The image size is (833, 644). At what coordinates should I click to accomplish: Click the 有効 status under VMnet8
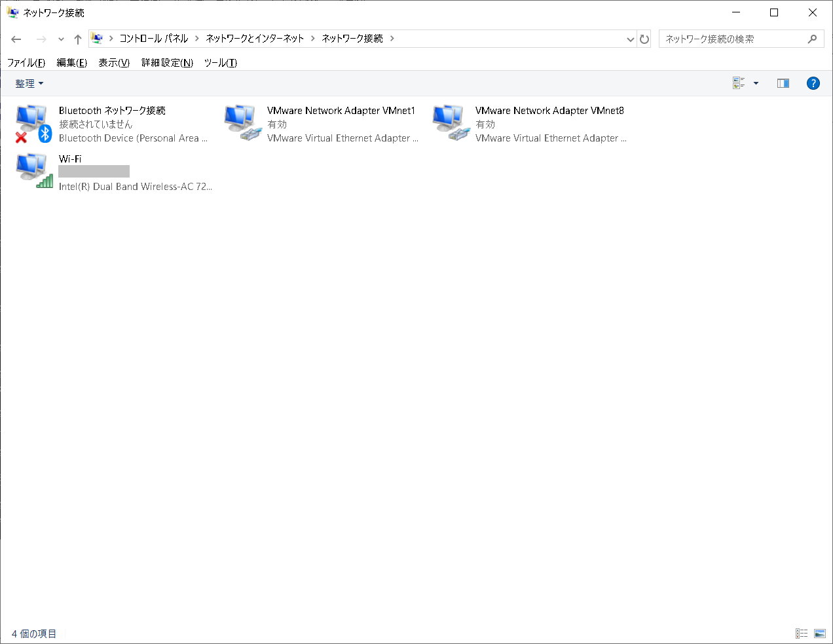[x=485, y=124]
